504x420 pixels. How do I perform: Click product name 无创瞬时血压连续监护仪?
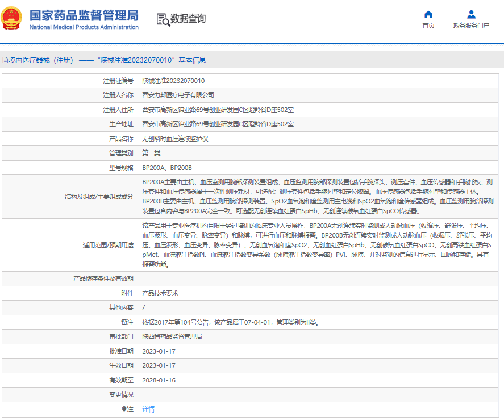coord(175,139)
